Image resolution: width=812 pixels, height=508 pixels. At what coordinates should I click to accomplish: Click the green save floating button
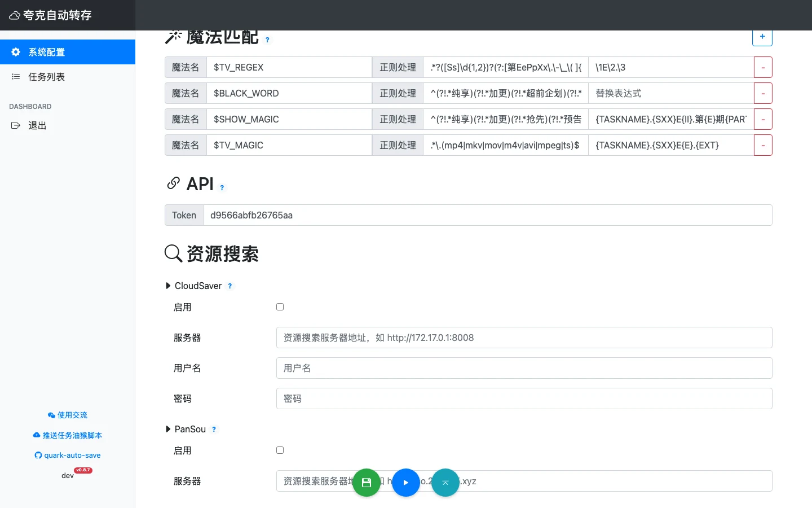pos(367,483)
